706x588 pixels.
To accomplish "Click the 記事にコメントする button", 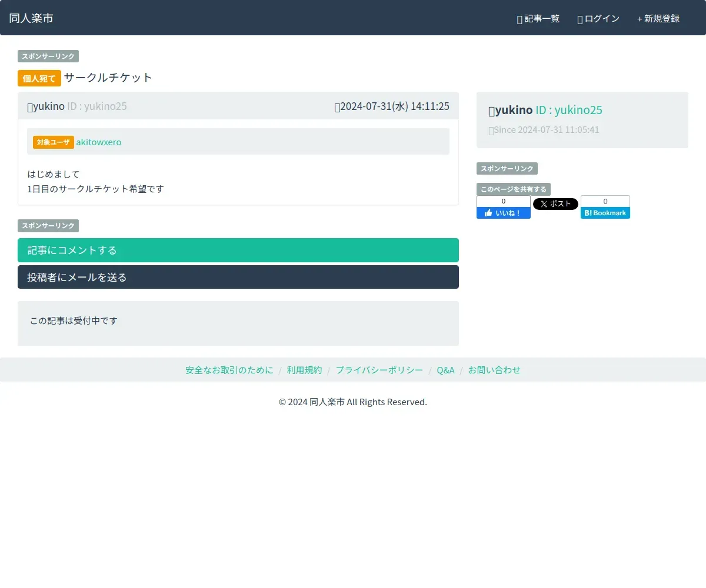I will click(238, 250).
